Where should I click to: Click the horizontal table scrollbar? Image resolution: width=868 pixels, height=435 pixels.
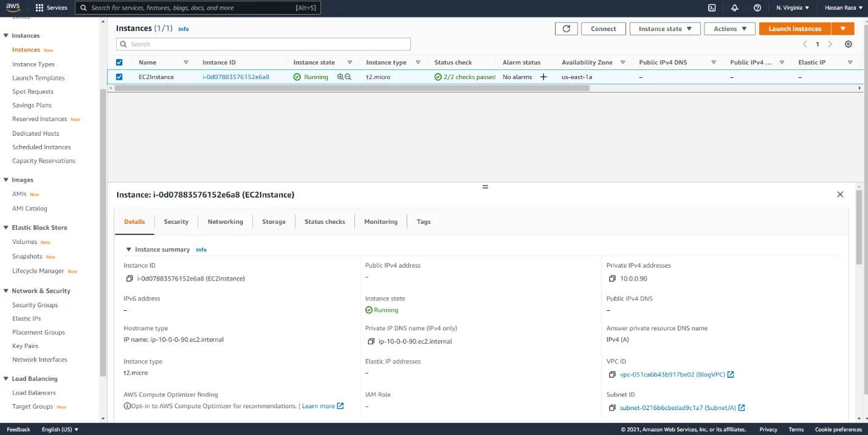(x=353, y=88)
